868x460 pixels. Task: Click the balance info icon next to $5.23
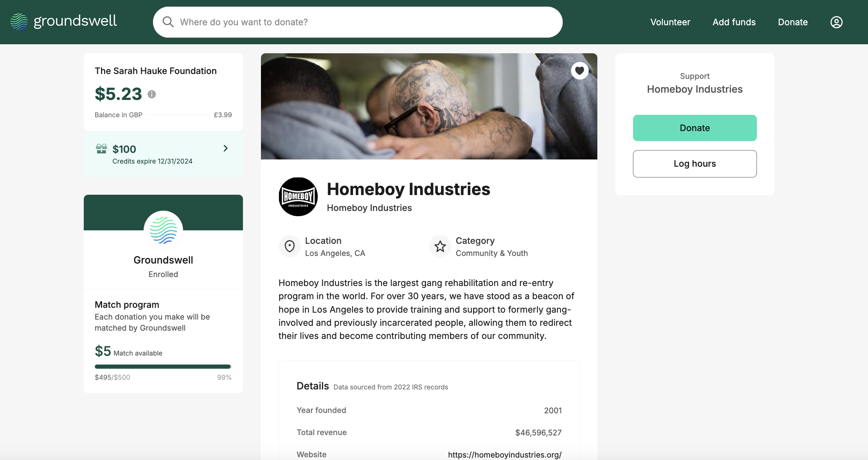[x=152, y=94]
